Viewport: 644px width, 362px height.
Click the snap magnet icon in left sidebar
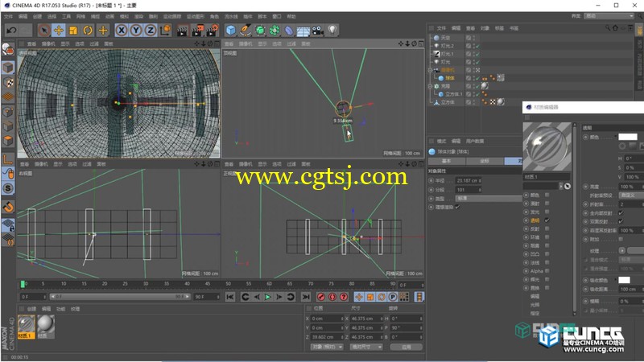click(x=8, y=208)
